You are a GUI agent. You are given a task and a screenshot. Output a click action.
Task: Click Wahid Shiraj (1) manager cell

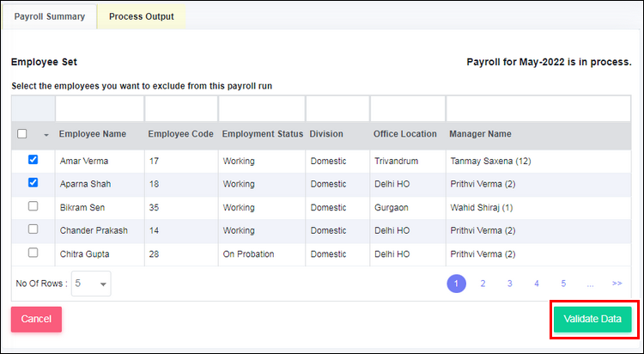pyautogui.click(x=538, y=208)
